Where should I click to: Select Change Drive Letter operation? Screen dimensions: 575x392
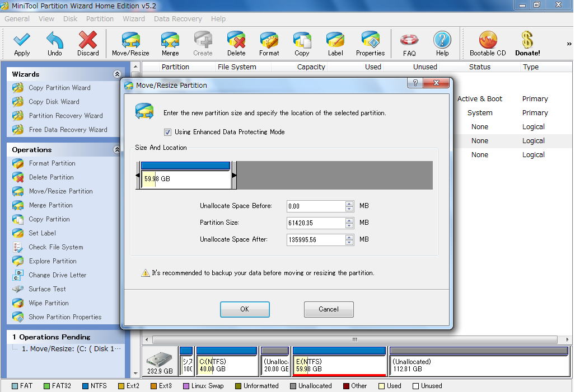pyautogui.click(x=58, y=275)
